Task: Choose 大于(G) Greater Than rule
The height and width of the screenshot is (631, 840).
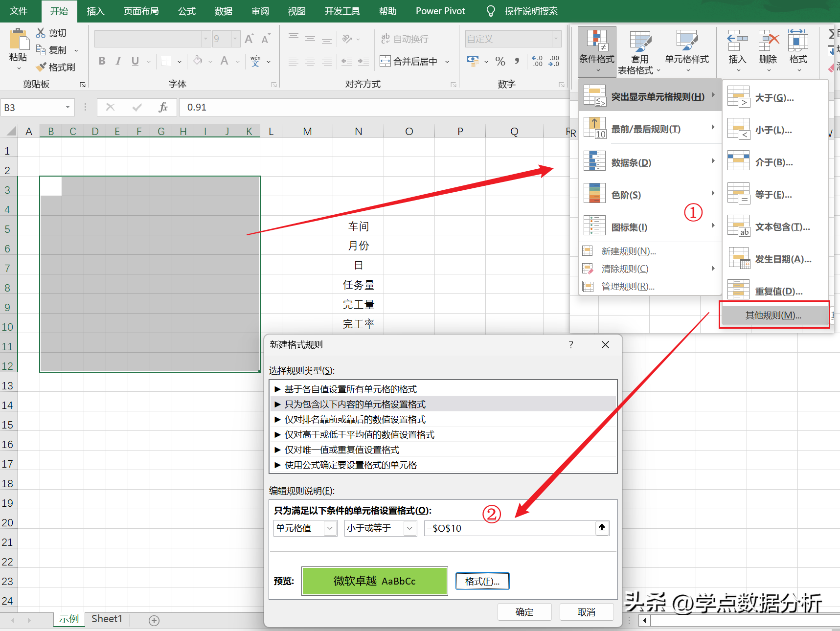Action: (x=775, y=97)
